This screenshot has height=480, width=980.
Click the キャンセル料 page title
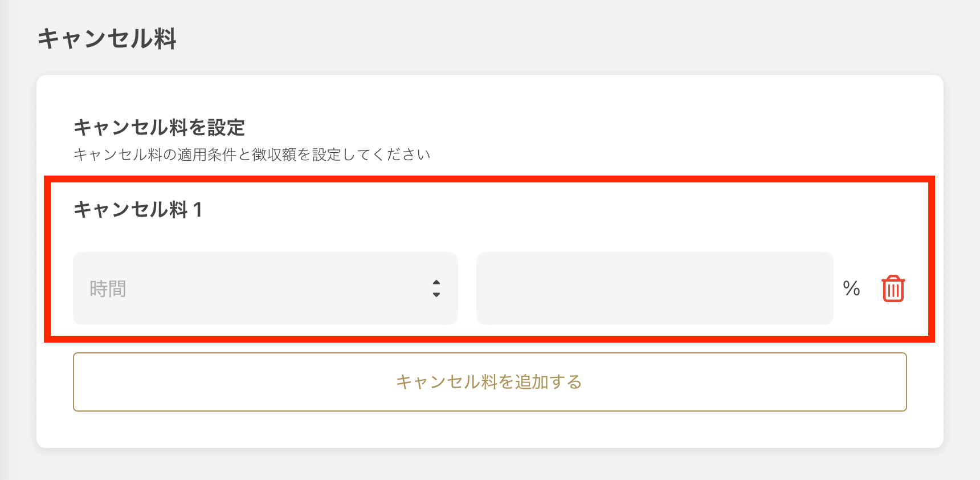107,39
